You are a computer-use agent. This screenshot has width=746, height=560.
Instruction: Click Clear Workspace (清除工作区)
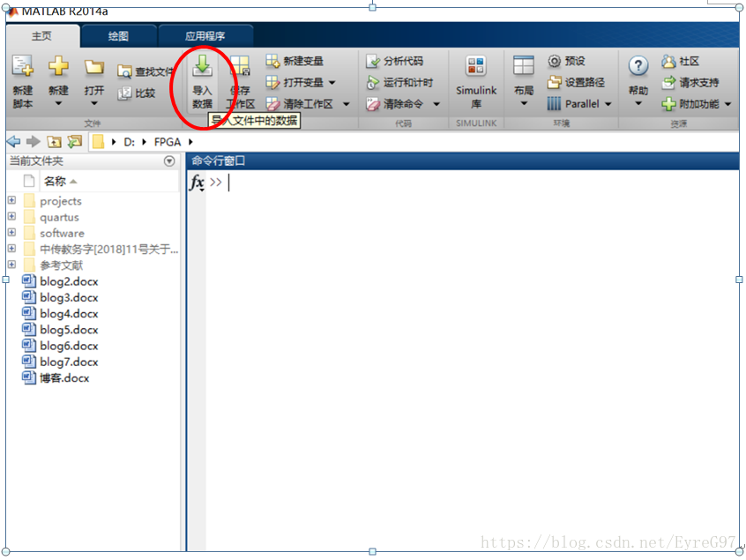pyautogui.click(x=299, y=104)
